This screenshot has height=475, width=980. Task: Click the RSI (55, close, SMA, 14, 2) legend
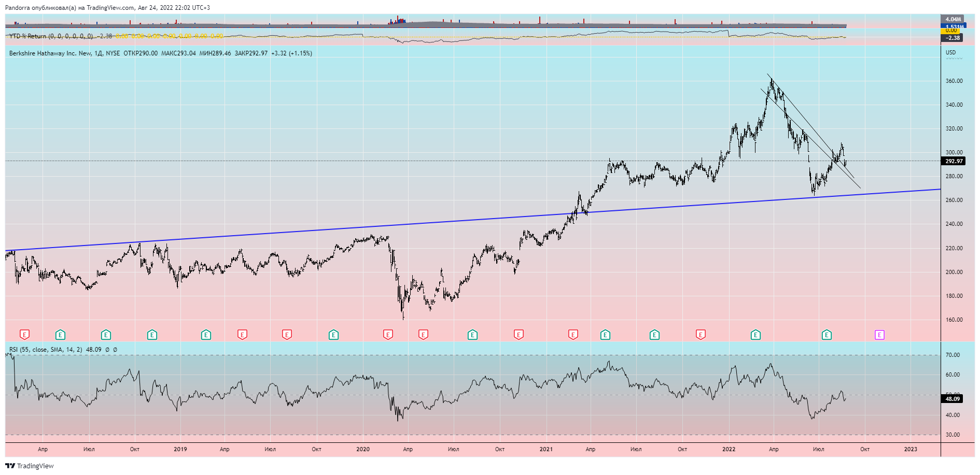(46, 350)
